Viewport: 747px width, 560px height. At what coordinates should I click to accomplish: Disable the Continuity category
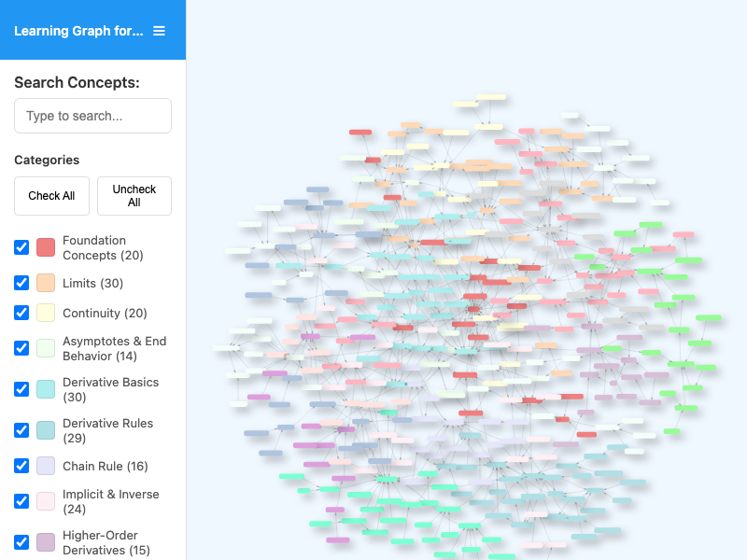pyautogui.click(x=21, y=313)
